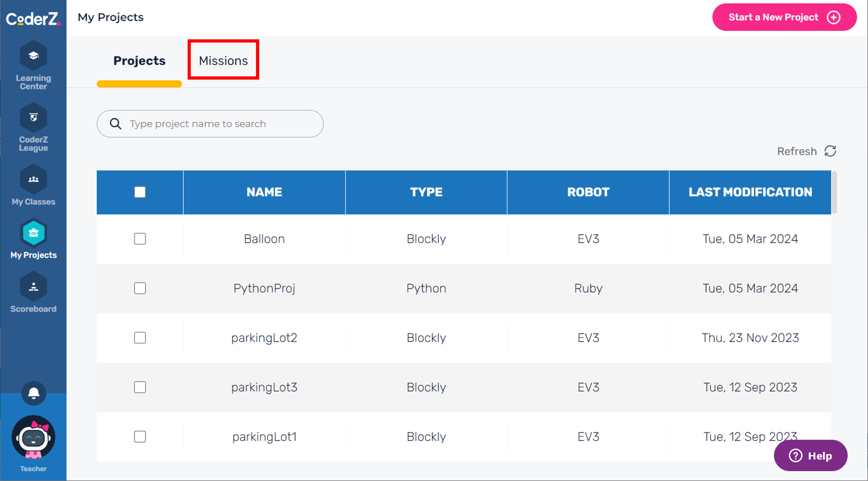Viewport: 868px width, 481px height.
Task: Open the Learning Center sidebar icon
Action: tap(33, 56)
